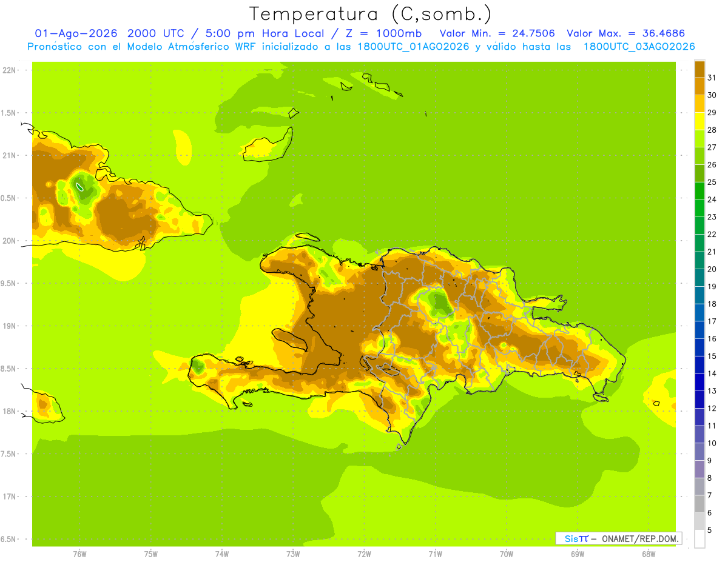Screen dimensions: 728x562
Task: Click the "22N" latitude label
Action: click(9, 70)
